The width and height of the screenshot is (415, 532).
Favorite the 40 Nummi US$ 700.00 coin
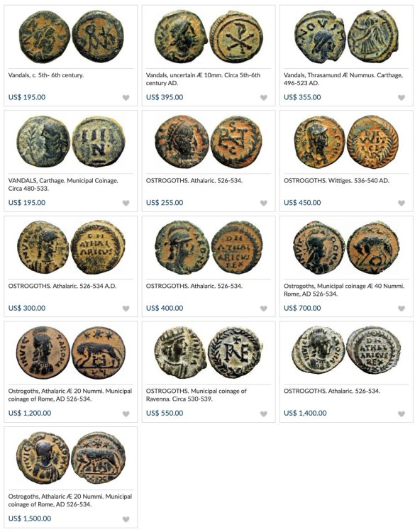402,309
